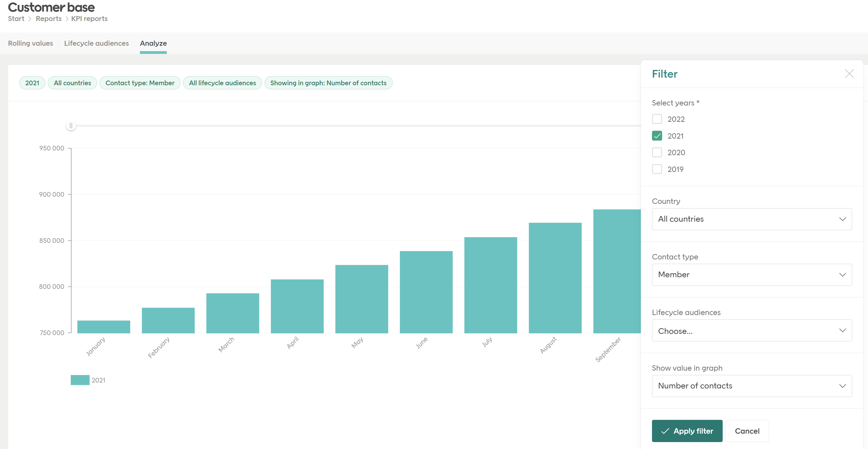Click the 2021 filter chip
This screenshot has width=868, height=449.
[32, 83]
